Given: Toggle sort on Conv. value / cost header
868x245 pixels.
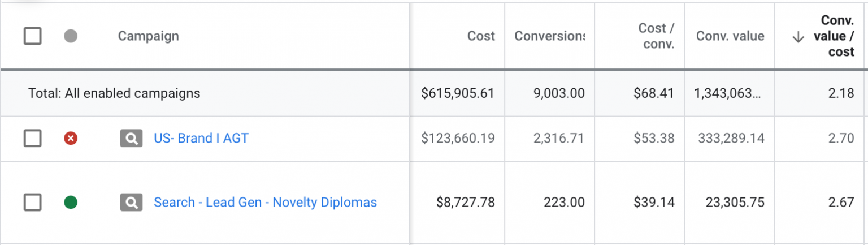Looking at the screenshot, I should (834, 36).
